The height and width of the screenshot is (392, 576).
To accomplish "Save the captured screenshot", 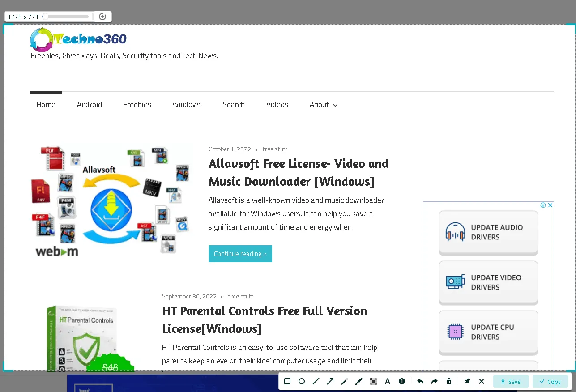I will (x=511, y=382).
